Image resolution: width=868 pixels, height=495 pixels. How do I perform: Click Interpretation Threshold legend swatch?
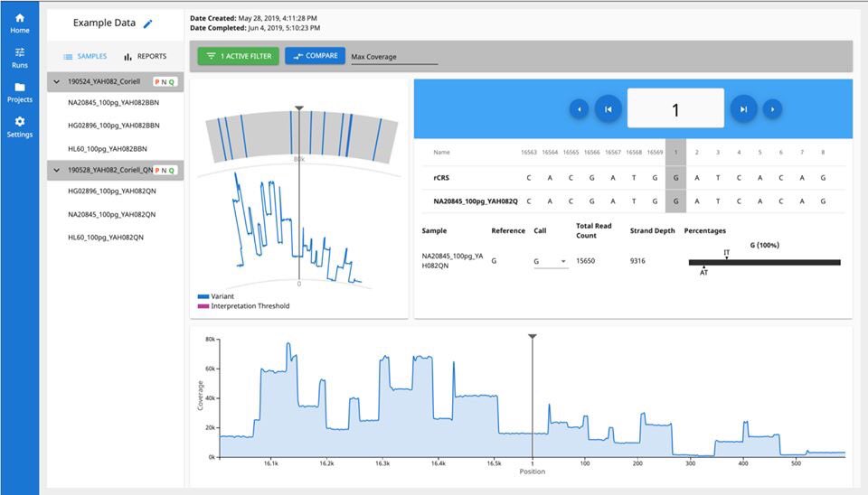tap(203, 306)
